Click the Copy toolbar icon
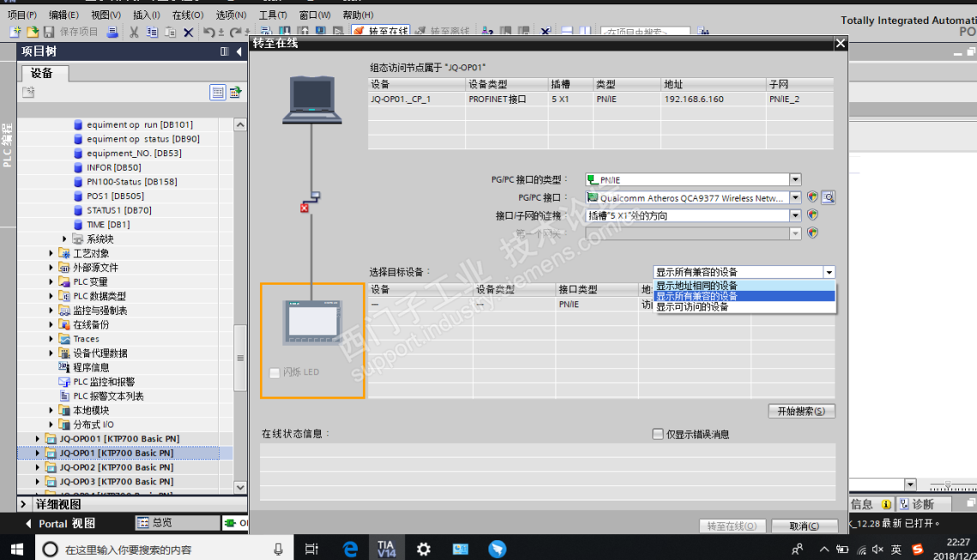The width and height of the screenshot is (977, 560). tap(152, 33)
